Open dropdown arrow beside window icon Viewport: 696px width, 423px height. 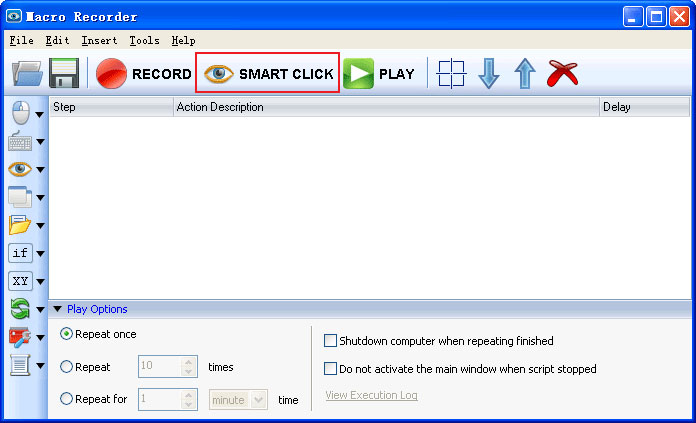coord(40,198)
